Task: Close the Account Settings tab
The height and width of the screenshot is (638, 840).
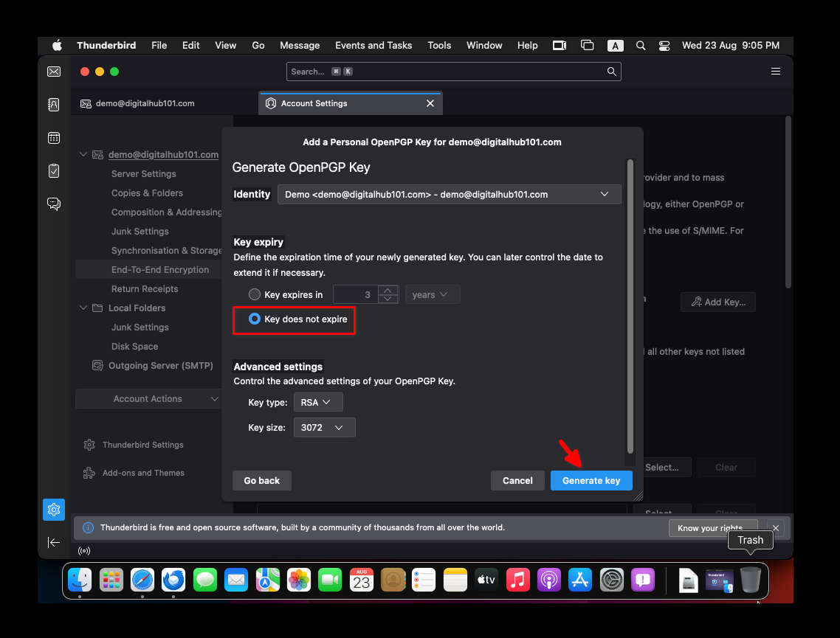Action: pos(430,103)
